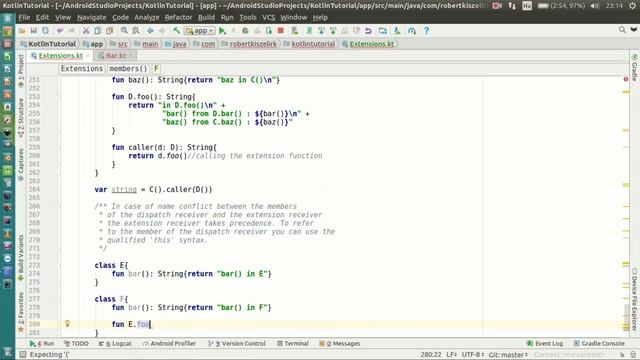
Task: Open the Navigate menu
Action: [91, 18]
